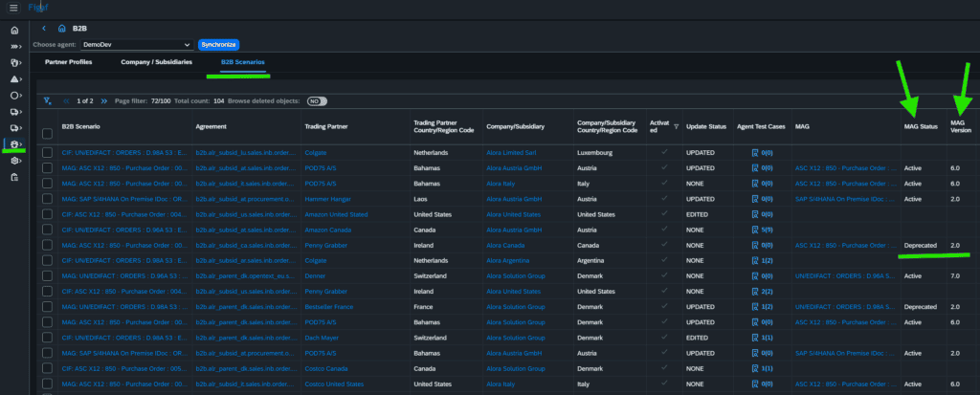Open Home in the left sidebar
This screenshot has width=980, height=395.
[14, 31]
